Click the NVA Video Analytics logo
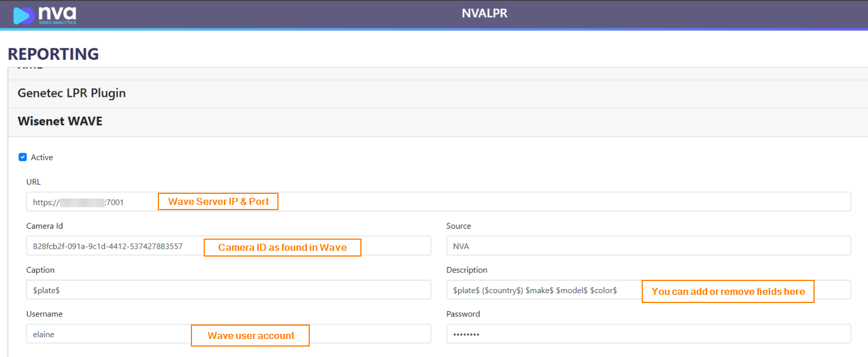The image size is (868, 357). click(x=45, y=15)
